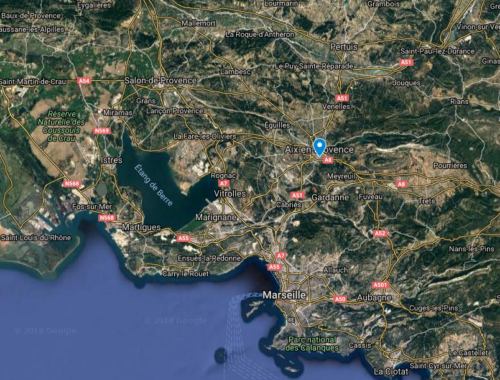Select the Salon-de-Provence map label

coord(160,80)
